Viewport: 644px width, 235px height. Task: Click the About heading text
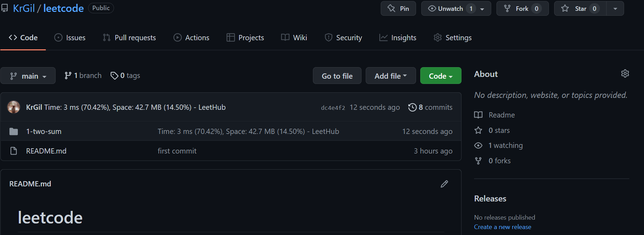[x=486, y=74]
